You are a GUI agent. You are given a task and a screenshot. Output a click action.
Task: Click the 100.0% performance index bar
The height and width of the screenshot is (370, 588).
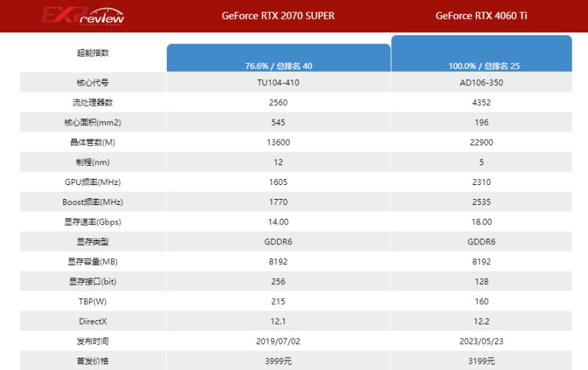[481, 54]
